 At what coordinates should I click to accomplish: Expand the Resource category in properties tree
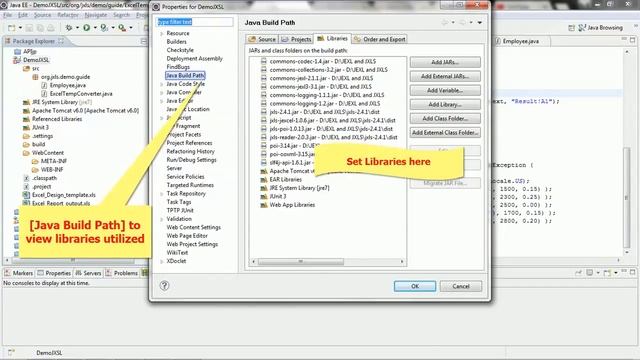pyautogui.click(x=162, y=33)
